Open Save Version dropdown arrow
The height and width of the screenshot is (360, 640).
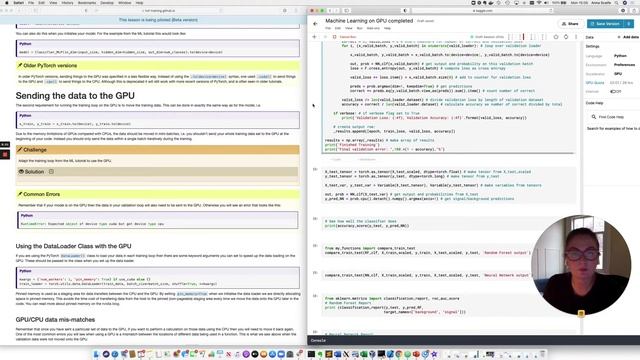[629, 24]
